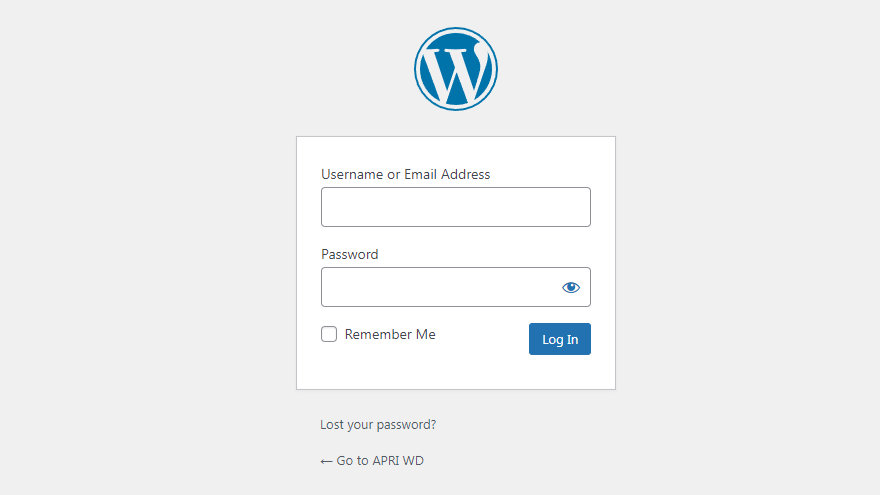Click the left arrow before Go to APRI WD
Viewport: 880px width, 495px height.
(326, 461)
